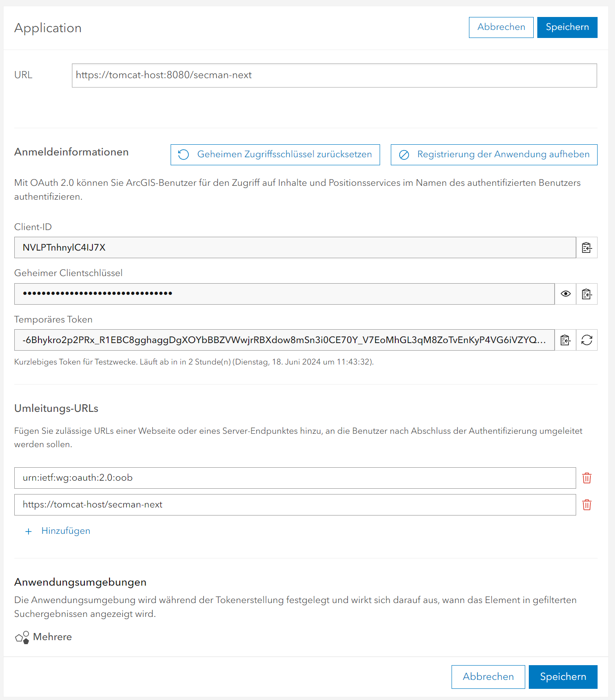
Task: Click the Client-ID field NVLPTnhnylC4IJ7X
Action: (295, 247)
